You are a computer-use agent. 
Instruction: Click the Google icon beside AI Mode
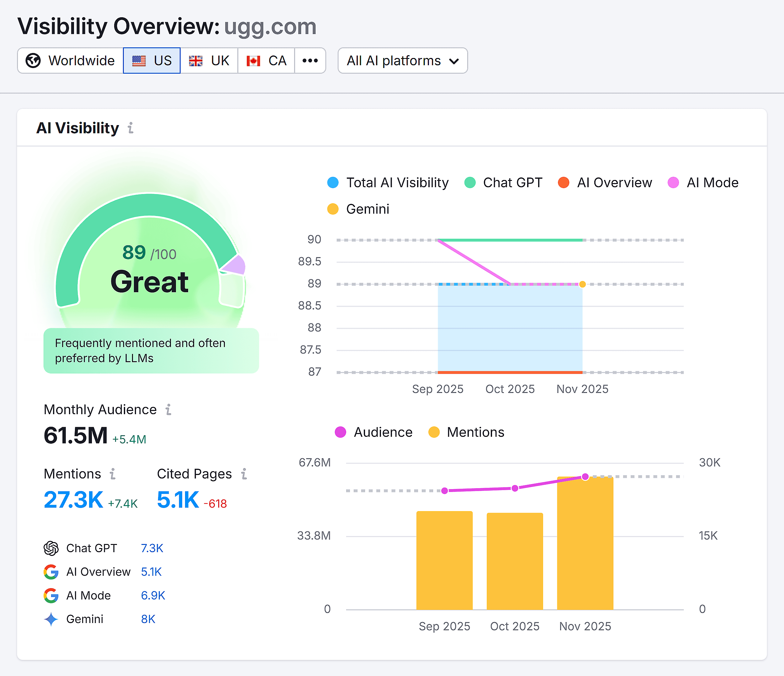point(51,595)
